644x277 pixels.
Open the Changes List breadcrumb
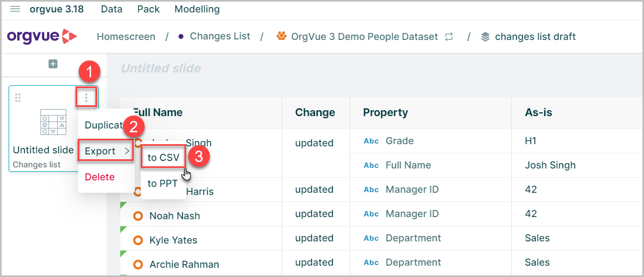[220, 36]
